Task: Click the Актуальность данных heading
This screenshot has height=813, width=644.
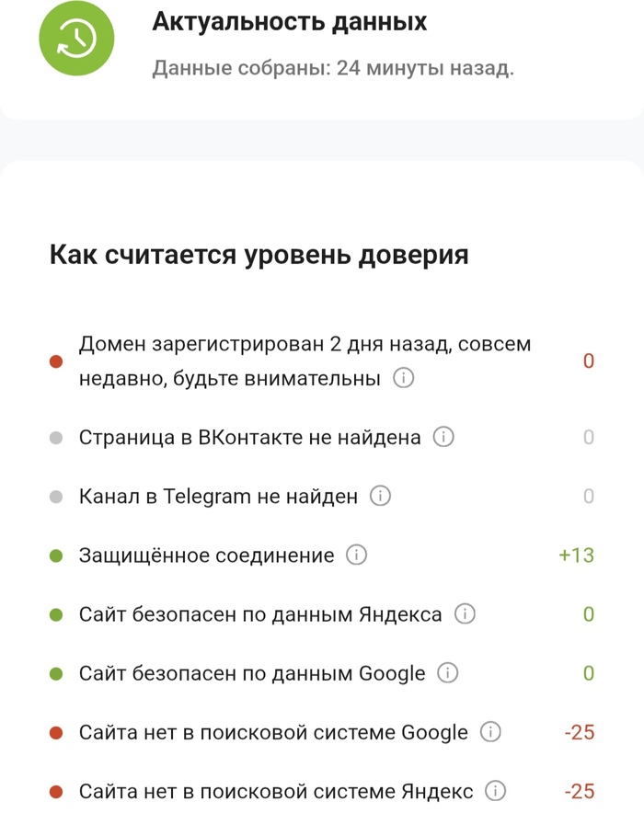Action: tap(289, 21)
